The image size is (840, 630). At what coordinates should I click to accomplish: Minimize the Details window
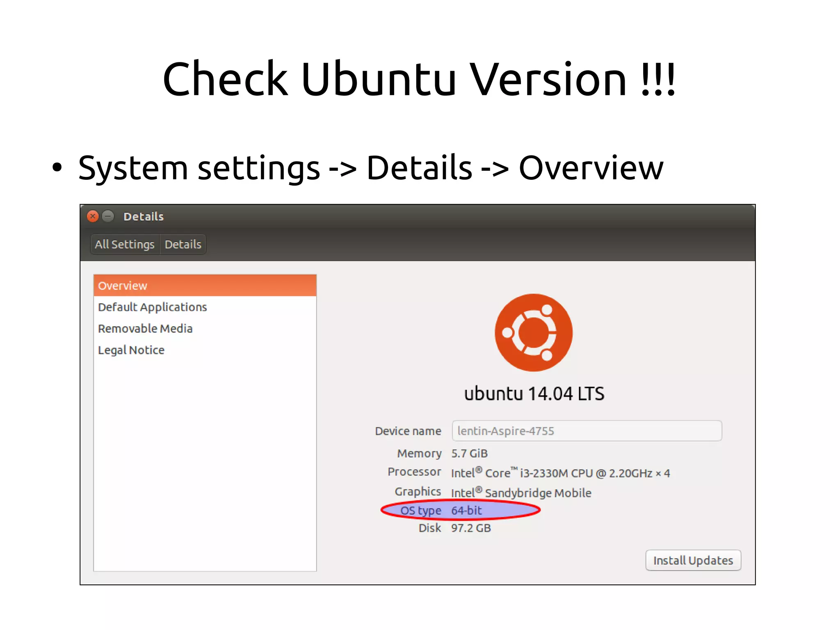108,216
